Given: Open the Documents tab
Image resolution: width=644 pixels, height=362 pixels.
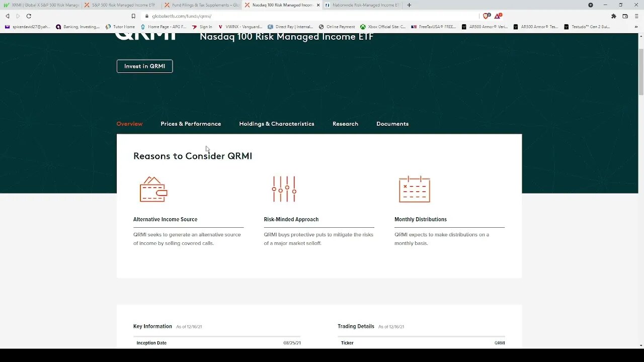Looking at the screenshot, I should [392, 124].
